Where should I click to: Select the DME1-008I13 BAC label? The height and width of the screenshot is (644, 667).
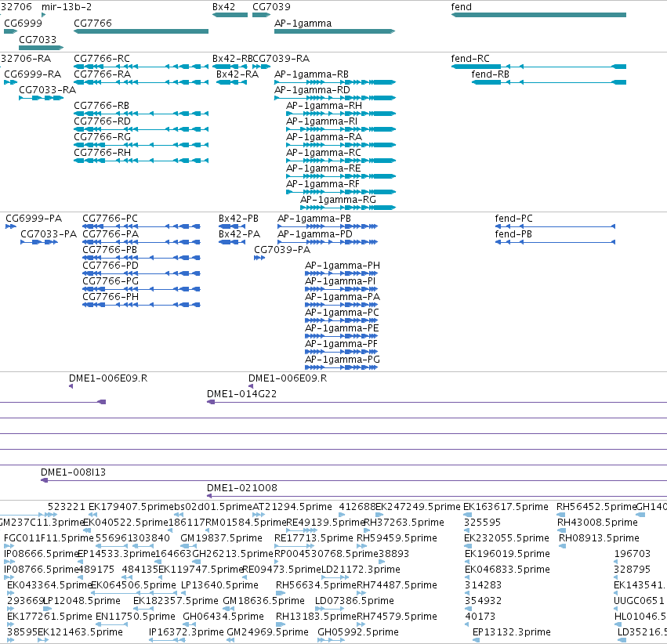(73, 472)
